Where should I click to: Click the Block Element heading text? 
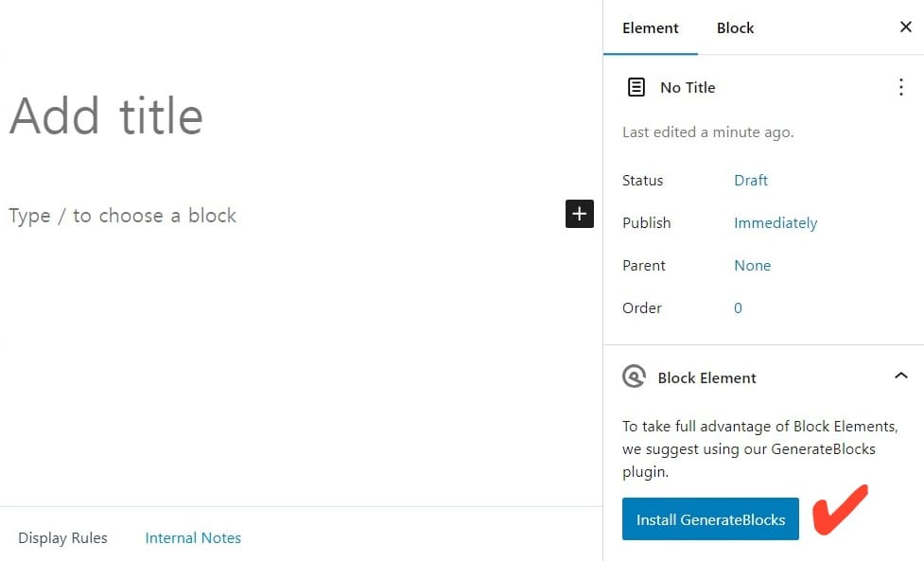coord(706,377)
